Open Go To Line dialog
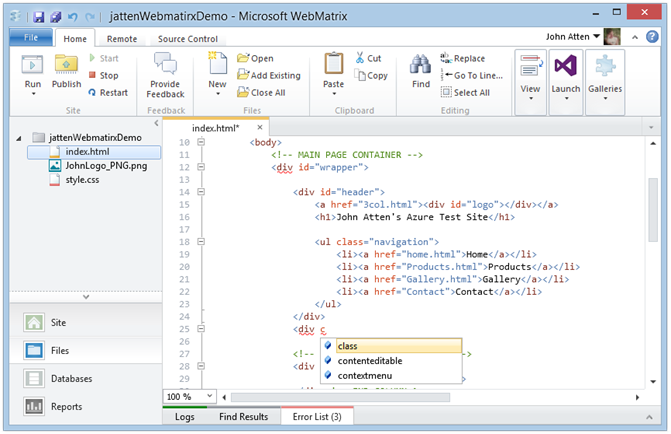Screen dimensions: 671x434 (472, 75)
